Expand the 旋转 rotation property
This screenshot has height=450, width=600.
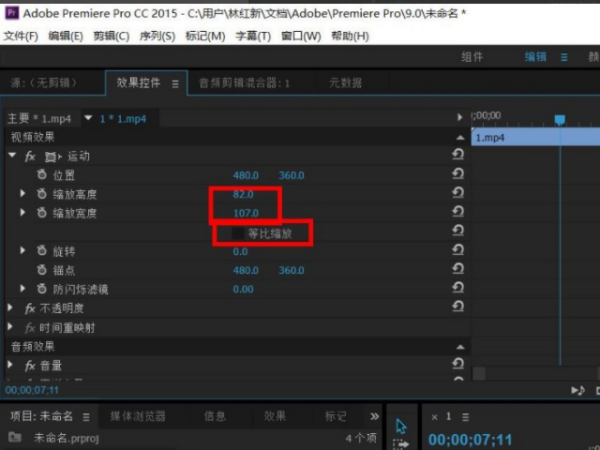[x=23, y=250]
